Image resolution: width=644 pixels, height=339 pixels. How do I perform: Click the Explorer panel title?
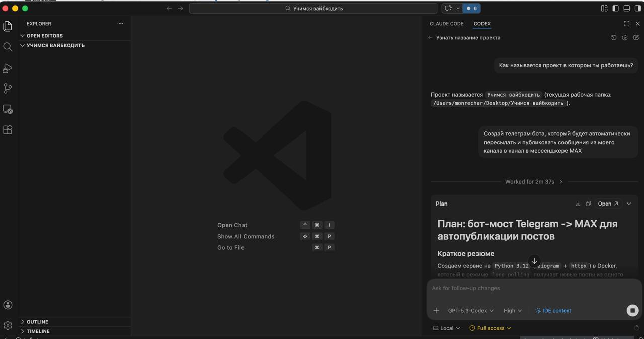pyautogui.click(x=39, y=24)
